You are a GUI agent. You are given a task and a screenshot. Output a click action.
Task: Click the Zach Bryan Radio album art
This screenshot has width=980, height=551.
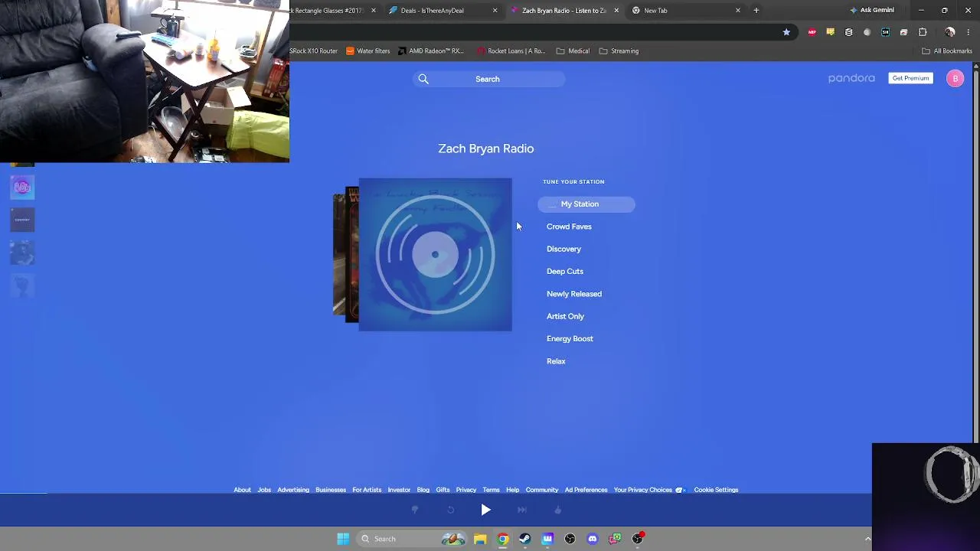435,255
